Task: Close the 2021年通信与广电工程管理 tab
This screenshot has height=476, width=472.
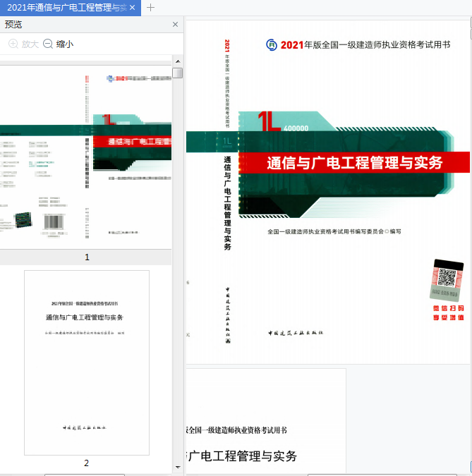Action: coord(133,8)
